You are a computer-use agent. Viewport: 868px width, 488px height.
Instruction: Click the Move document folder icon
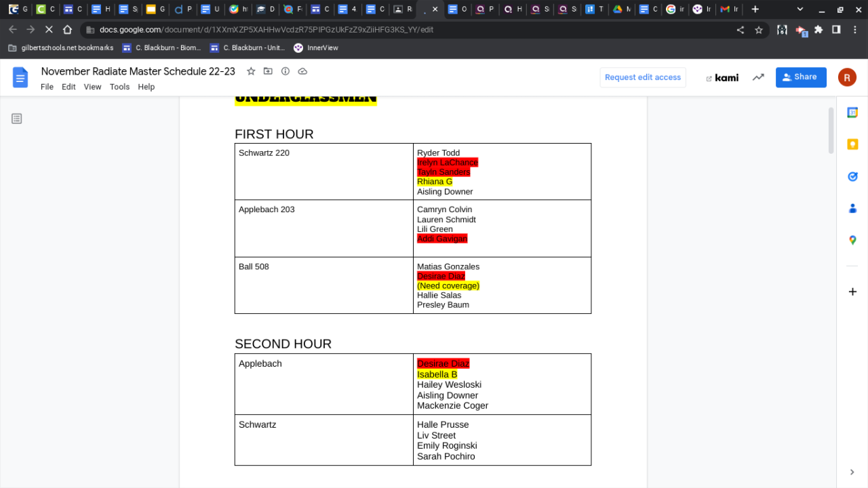pos(268,71)
